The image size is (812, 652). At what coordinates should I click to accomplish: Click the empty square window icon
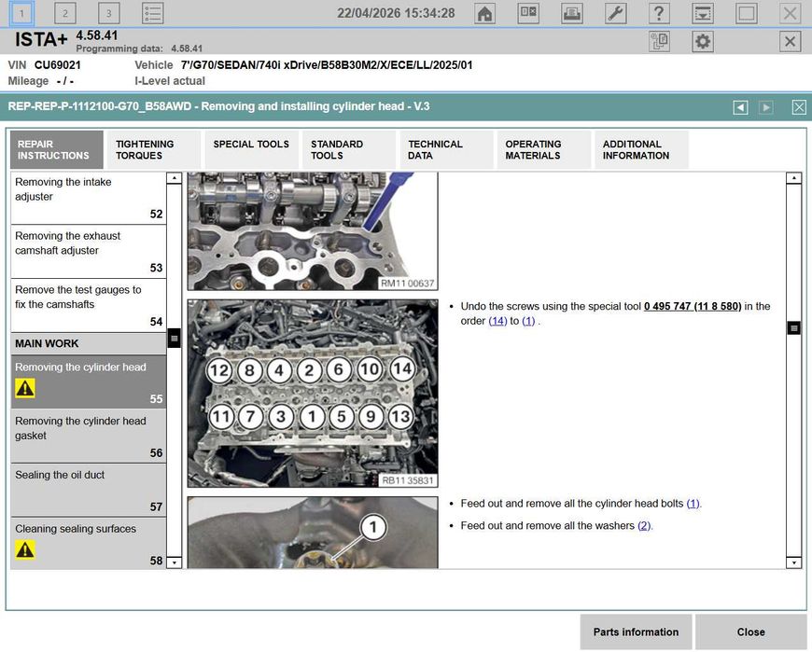click(x=747, y=13)
